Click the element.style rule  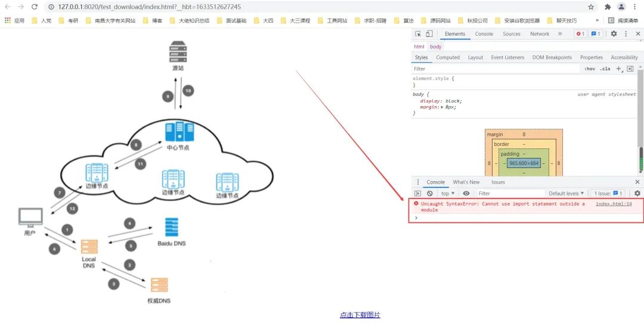pyautogui.click(x=434, y=79)
